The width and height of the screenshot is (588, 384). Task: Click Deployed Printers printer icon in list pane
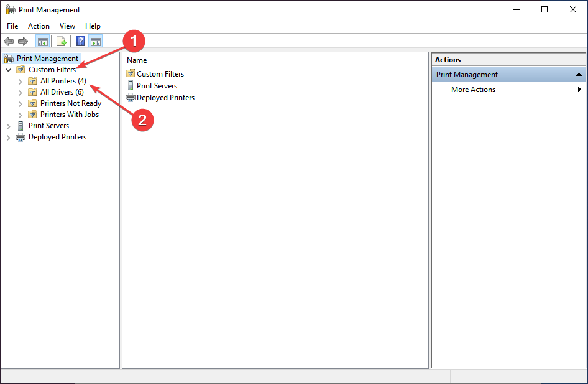[131, 98]
